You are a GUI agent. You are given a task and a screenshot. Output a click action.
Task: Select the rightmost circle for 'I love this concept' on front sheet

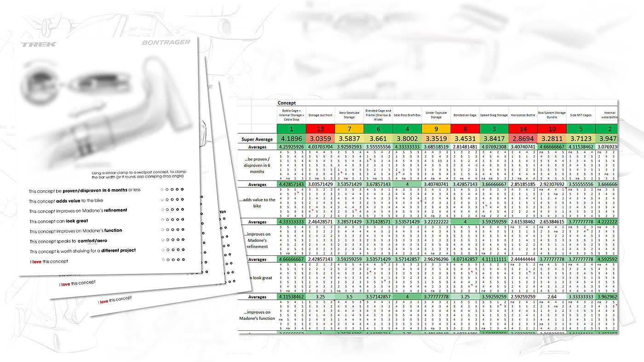[x=183, y=260]
